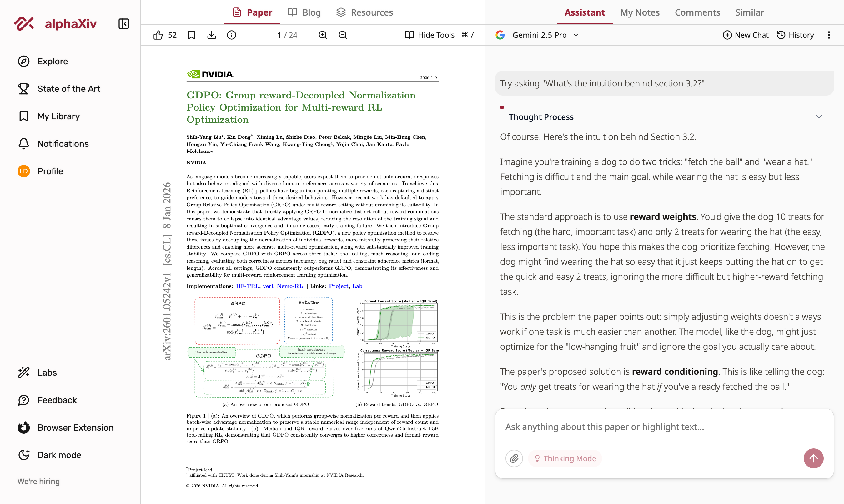The image size is (844, 504).
Task: Start a New Chat in the assistant
Action: pos(746,35)
